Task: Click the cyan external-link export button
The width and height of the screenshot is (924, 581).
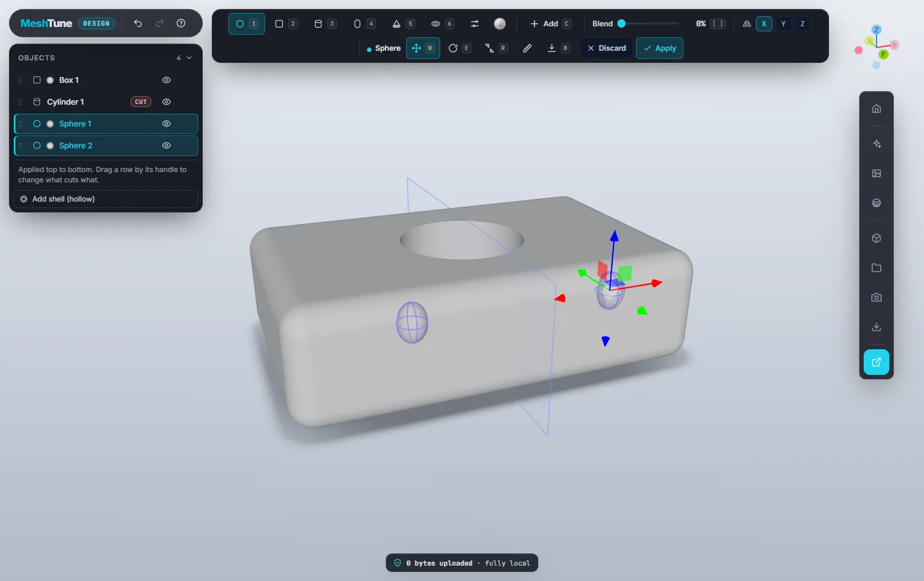Action: tap(877, 362)
